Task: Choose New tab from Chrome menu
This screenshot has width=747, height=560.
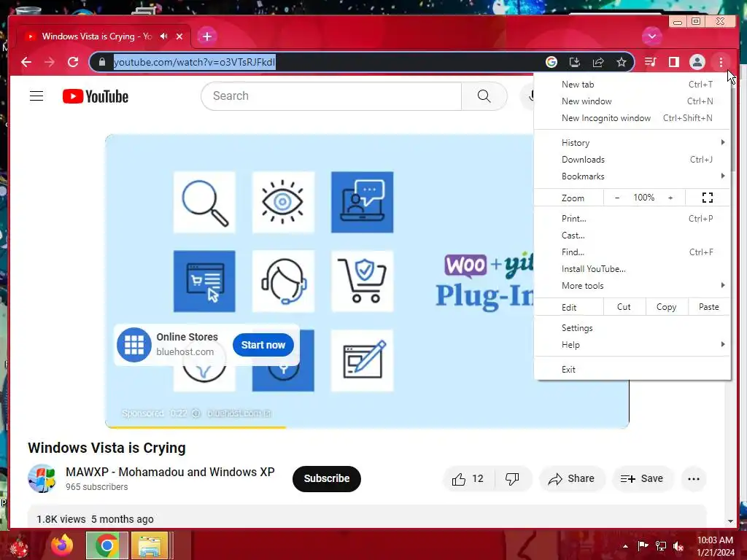Action: (x=632, y=85)
